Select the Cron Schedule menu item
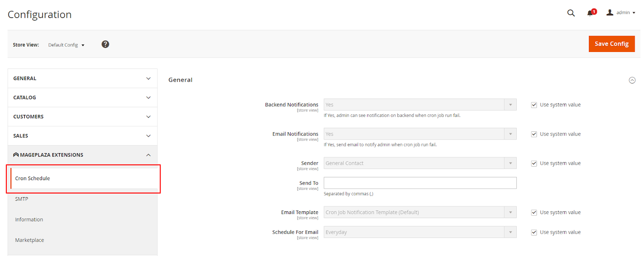This screenshot has height=256, width=644. click(x=33, y=178)
